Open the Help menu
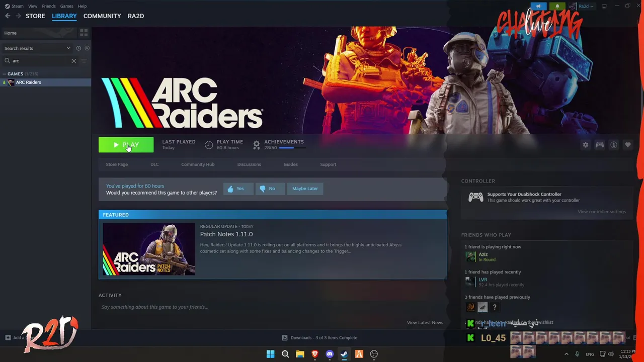This screenshot has height=362, width=644. pyautogui.click(x=82, y=6)
